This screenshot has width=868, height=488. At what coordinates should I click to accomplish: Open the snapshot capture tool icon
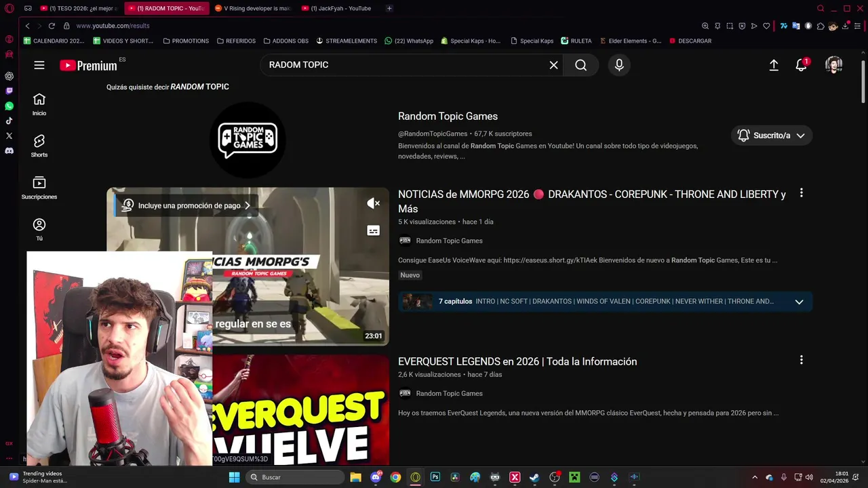pyautogui.click(x=730, y=26)
